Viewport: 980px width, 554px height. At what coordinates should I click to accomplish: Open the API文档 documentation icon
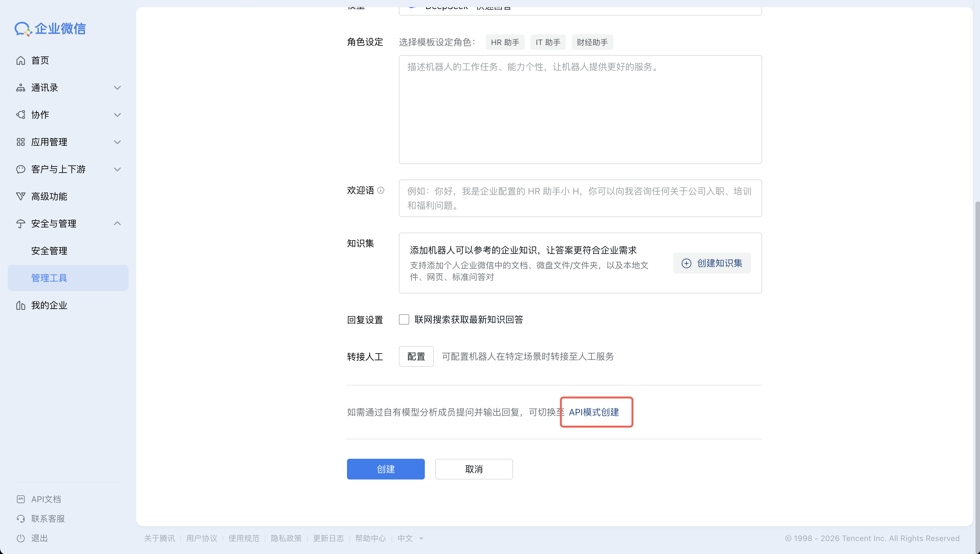(21, 499)
